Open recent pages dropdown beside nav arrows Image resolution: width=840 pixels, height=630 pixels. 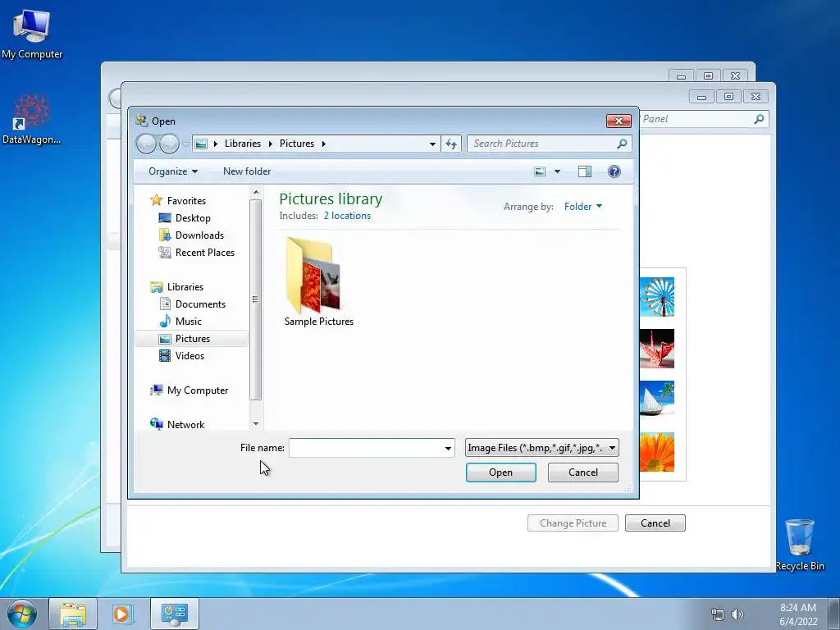click(x=185, y=144)
